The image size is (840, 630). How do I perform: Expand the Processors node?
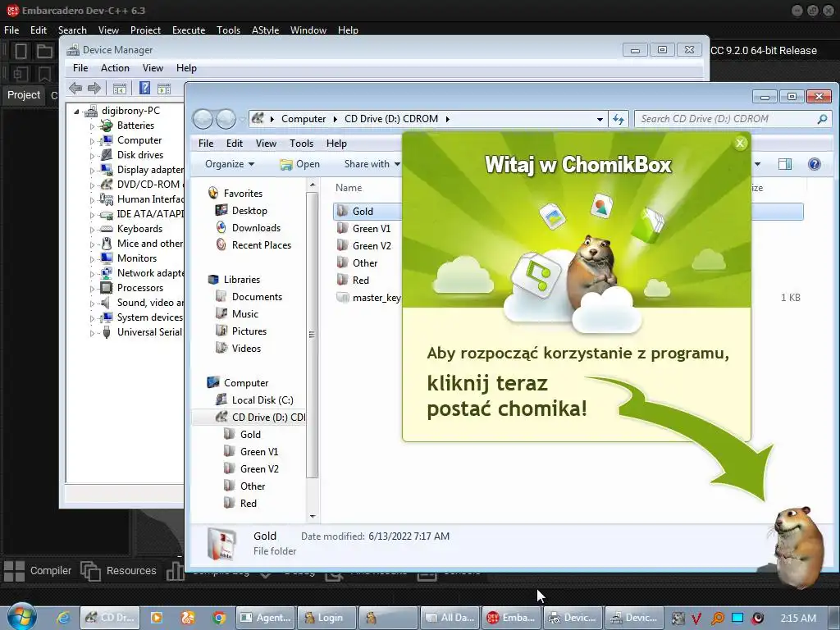(x=92, y=289)
